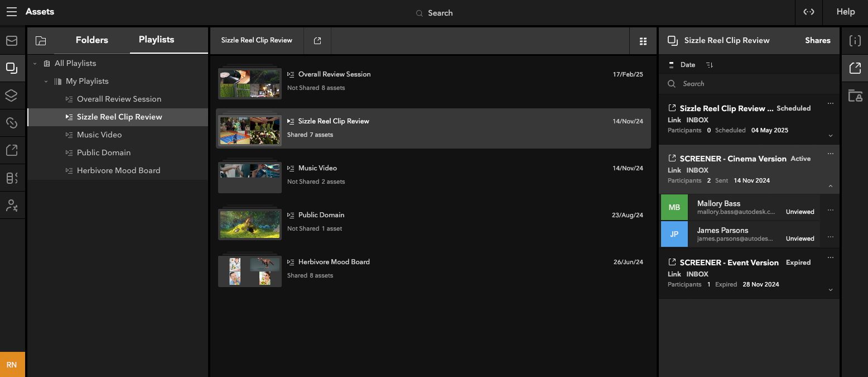Screen dimensions: 868x377
Task: Click the Help button in top bar
Action: point(845,12)
